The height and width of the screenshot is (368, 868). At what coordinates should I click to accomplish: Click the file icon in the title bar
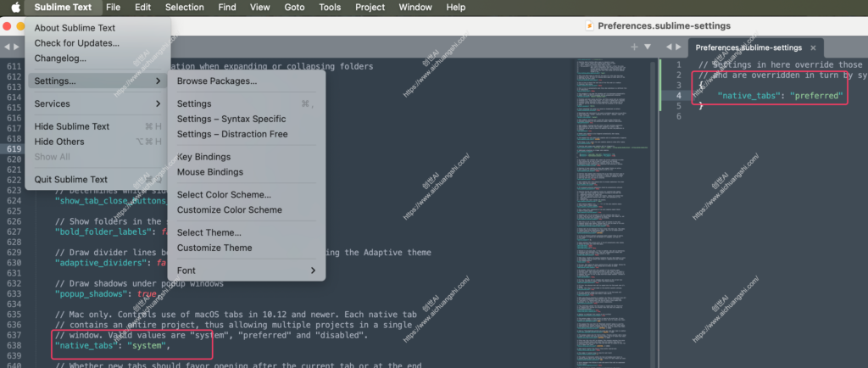[x=590, y=26]
